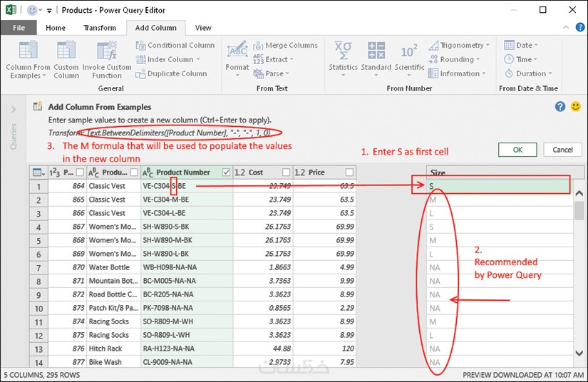Select the Price column header

pyautogui.click(x=324, y=172)
